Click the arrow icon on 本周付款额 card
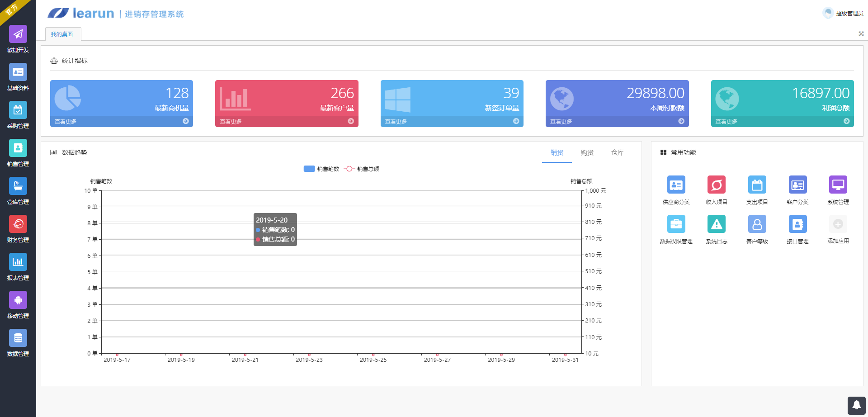 coord(681,121)
